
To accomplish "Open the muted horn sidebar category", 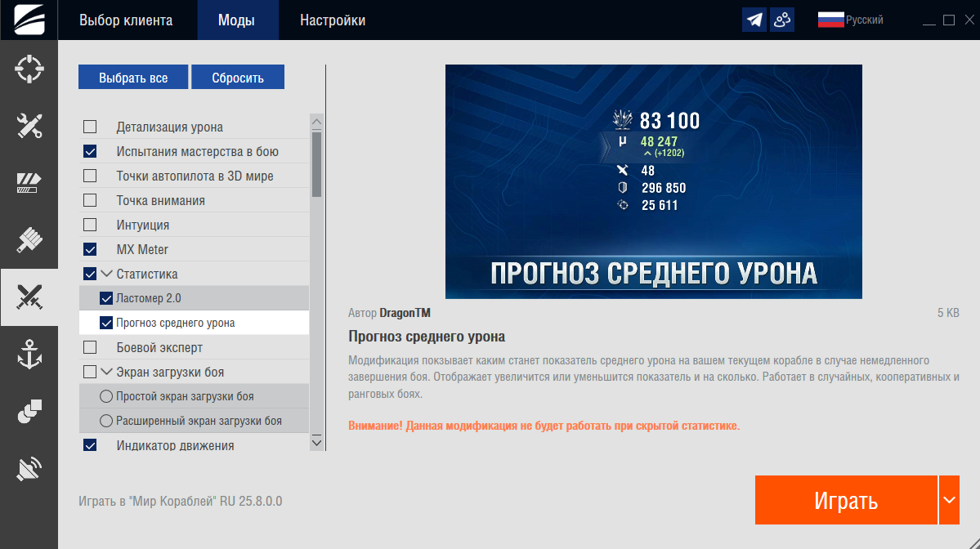I will pos(29,469).
